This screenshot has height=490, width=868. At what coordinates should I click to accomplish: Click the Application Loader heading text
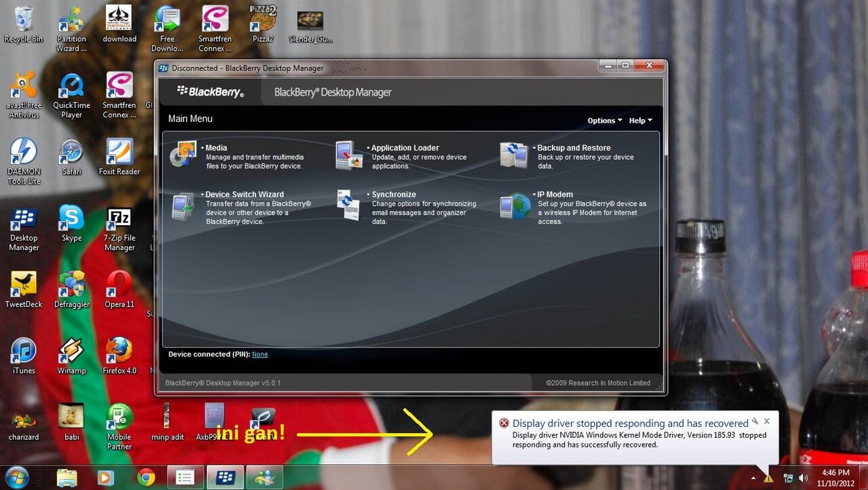(x=405, y=148)
